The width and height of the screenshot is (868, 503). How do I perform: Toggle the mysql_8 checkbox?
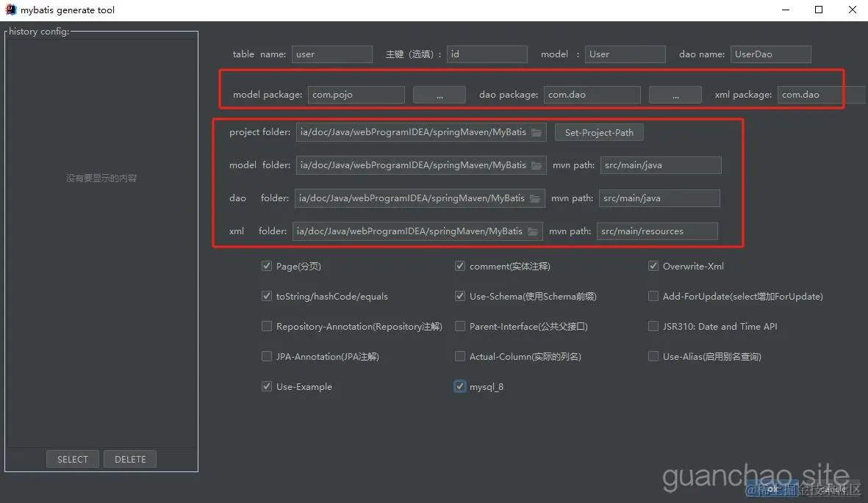point(460,386)
